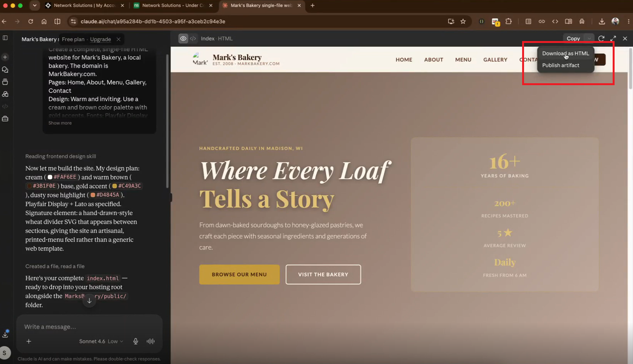
Task: Refresh the artifact preview
Action: [x=601, y=38]
